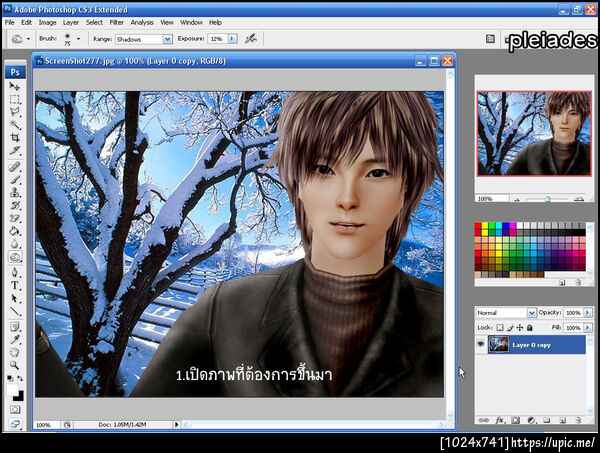Click the Navigator zoom slider handle

pyautogui.click(x=548, y=199)
